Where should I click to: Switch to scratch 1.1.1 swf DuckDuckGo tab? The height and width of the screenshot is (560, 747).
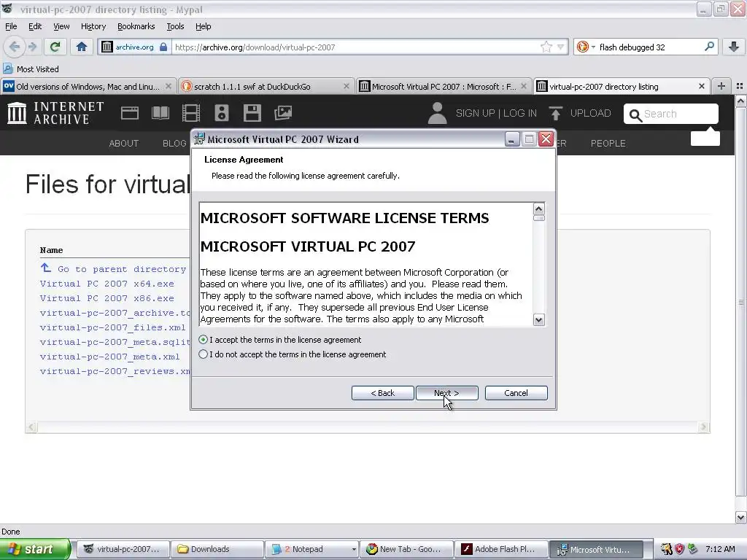click(266, 86)
